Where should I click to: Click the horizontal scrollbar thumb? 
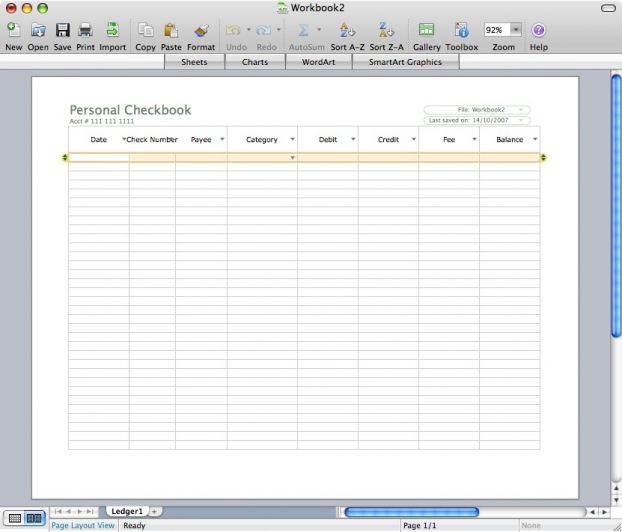[410, 512]
